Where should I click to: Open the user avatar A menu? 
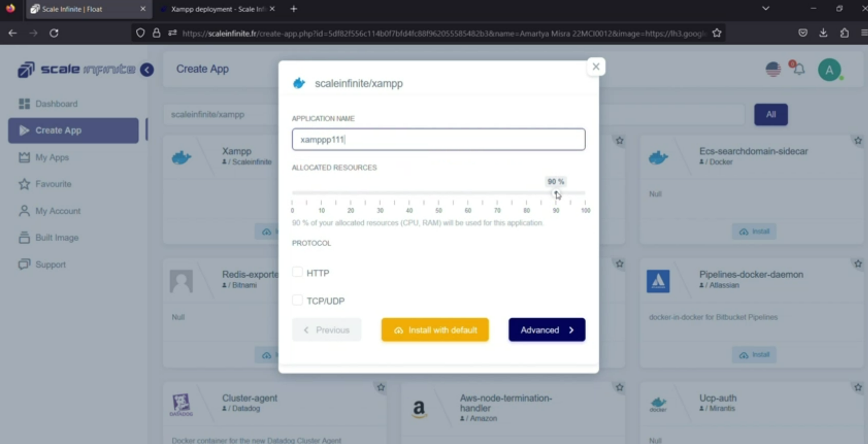(x=829, y=70)
